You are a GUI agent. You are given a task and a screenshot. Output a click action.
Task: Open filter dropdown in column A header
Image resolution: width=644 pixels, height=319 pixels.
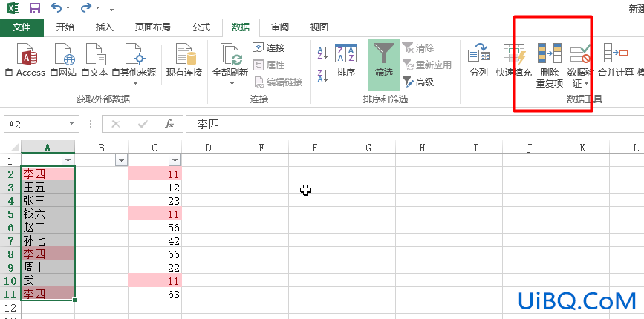(68, 160)
